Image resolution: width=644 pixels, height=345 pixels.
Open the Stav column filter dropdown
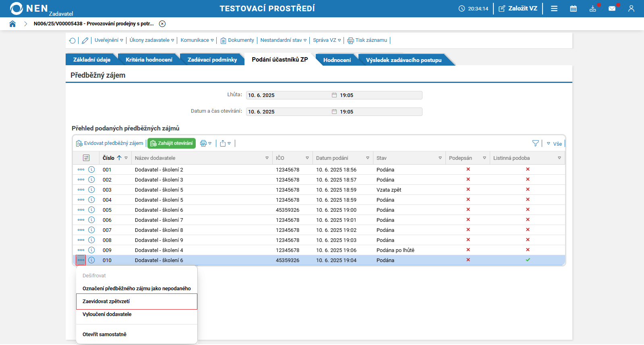tap(440, 158)
